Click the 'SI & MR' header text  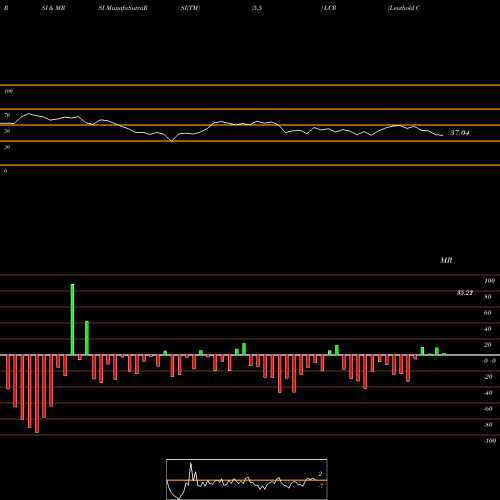click(53, 8)
